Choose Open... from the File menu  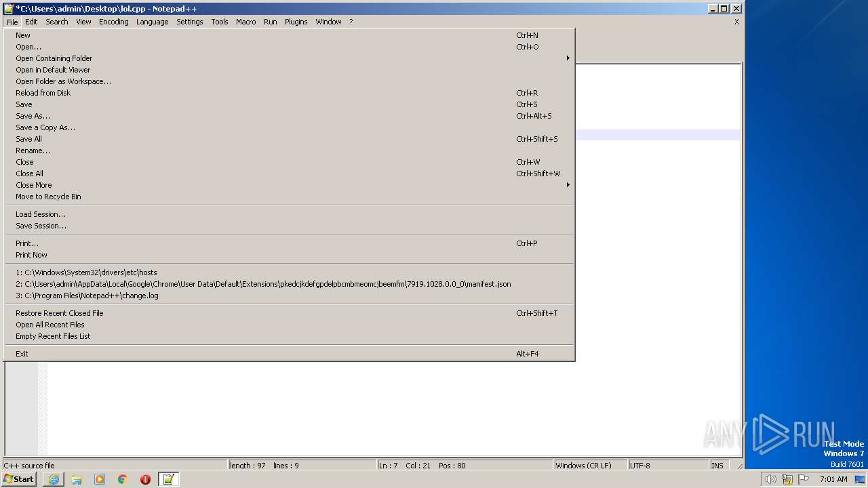[x=290, y=47]
